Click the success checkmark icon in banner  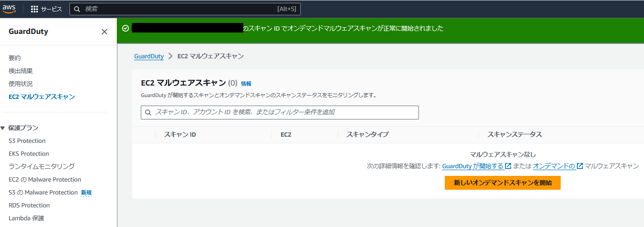click(x=125, y=29)
